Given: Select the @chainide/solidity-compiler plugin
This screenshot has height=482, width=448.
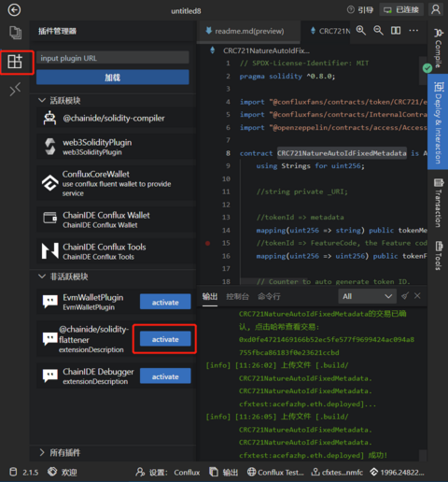Looking at the screenshot, I should click(116, 119).
